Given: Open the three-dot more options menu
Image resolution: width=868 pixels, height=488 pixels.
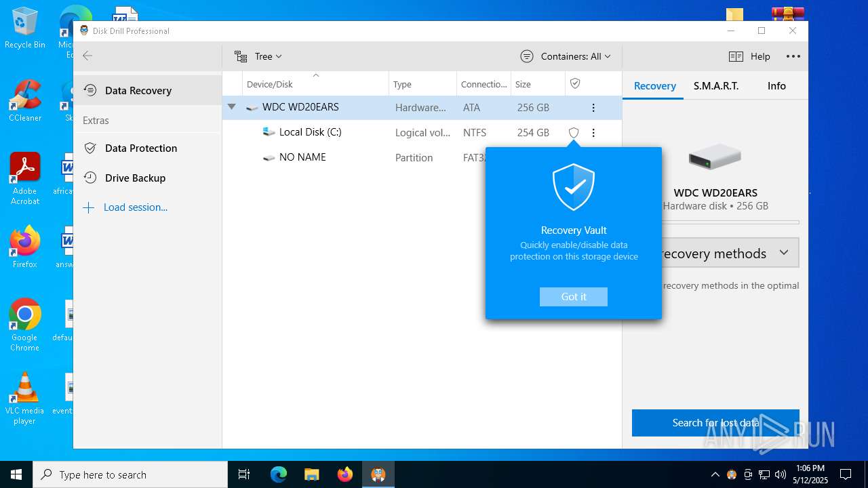Looking at the screenshot, I should pyautogui.click(x=793, y=56).
